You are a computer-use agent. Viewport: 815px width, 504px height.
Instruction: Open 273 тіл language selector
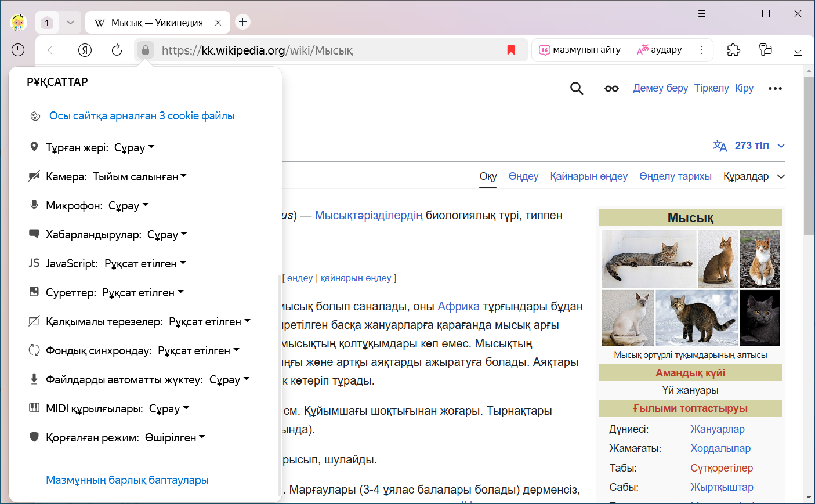click(749, 146)
